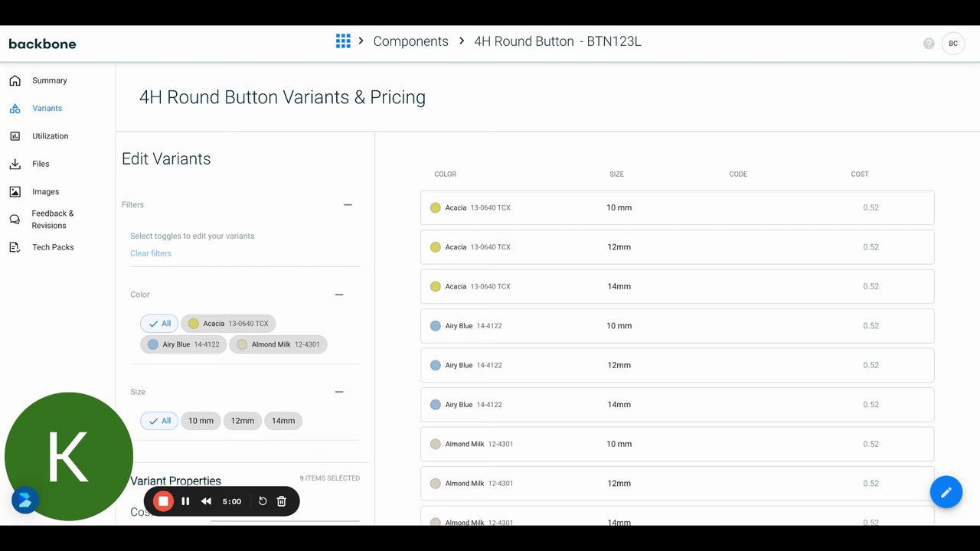The image size is (980, 551).
Task: Click the backbone logo
Action: [42, 44]
